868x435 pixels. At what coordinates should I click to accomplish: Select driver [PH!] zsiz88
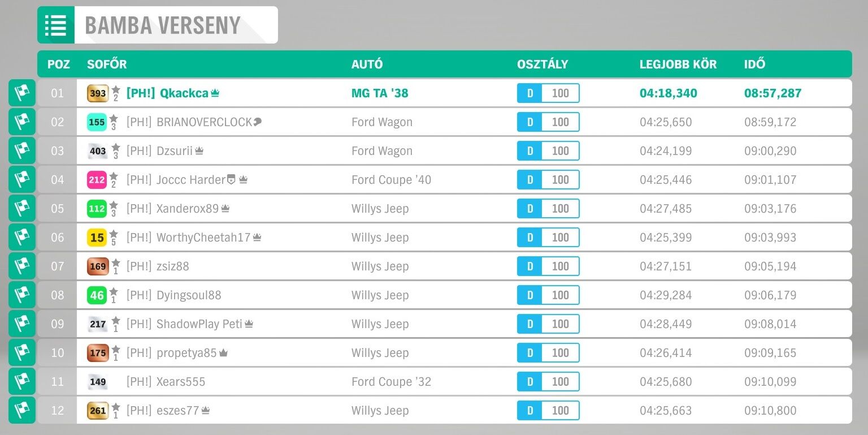[x=158, y=266]
